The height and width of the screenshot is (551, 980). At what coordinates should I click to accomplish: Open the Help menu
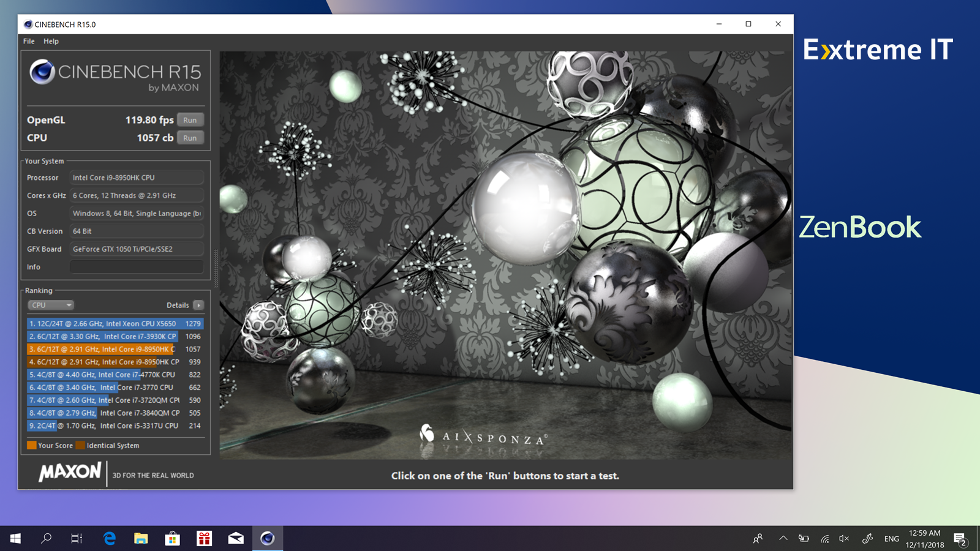coord(51,41)
